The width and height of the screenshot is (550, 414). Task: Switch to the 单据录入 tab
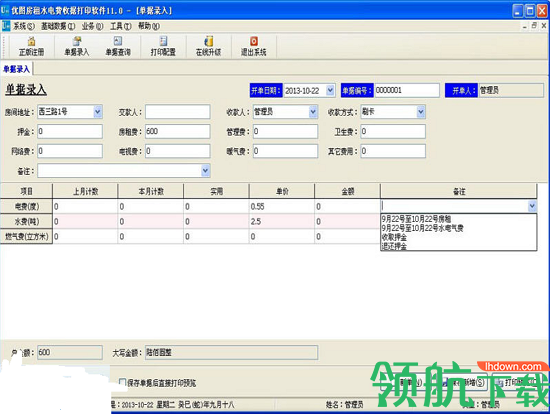coord(16,69)
